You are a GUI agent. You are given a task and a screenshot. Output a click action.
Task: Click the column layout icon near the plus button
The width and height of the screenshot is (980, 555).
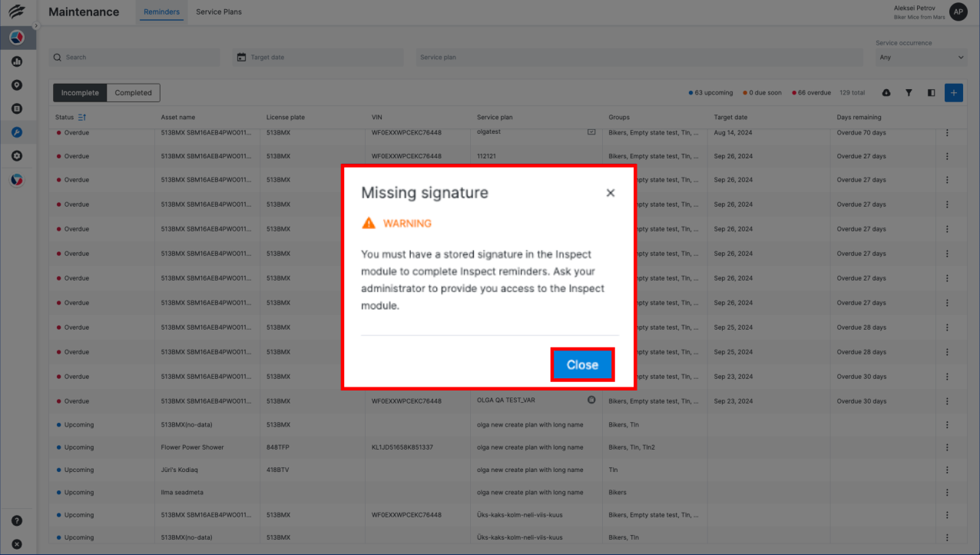pos(931,92)
